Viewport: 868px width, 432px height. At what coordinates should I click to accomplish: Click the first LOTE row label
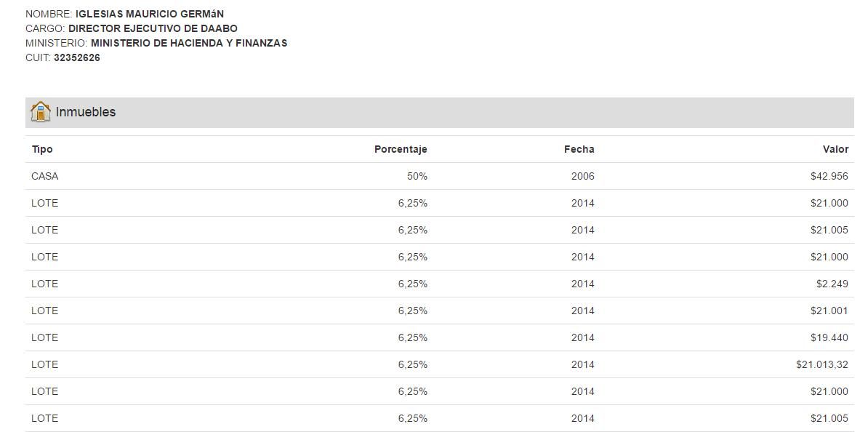(45, 203)
